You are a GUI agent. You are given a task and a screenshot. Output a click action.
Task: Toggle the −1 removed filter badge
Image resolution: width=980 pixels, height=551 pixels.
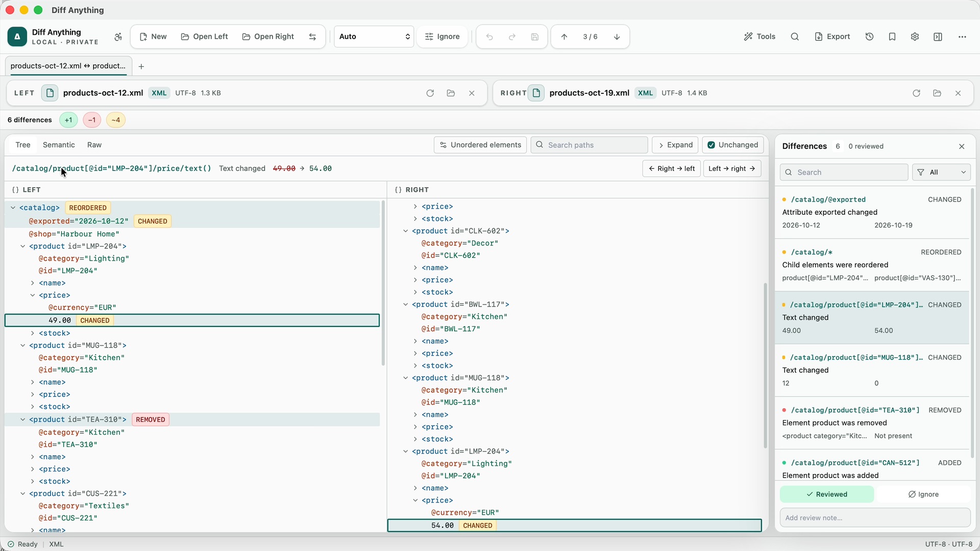coord(92,120)
